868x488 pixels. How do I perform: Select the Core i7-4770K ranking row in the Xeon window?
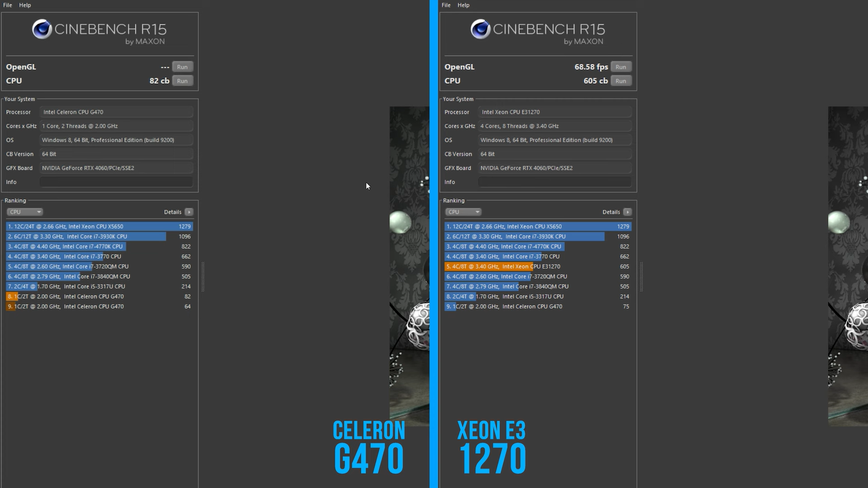pyautogui.click(x=538, y=246)
